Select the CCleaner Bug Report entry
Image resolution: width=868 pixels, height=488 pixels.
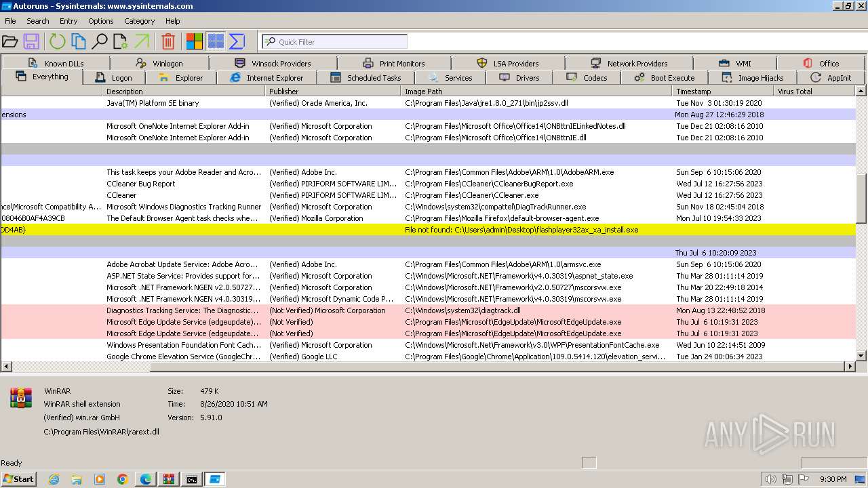[x=428, y=184]
